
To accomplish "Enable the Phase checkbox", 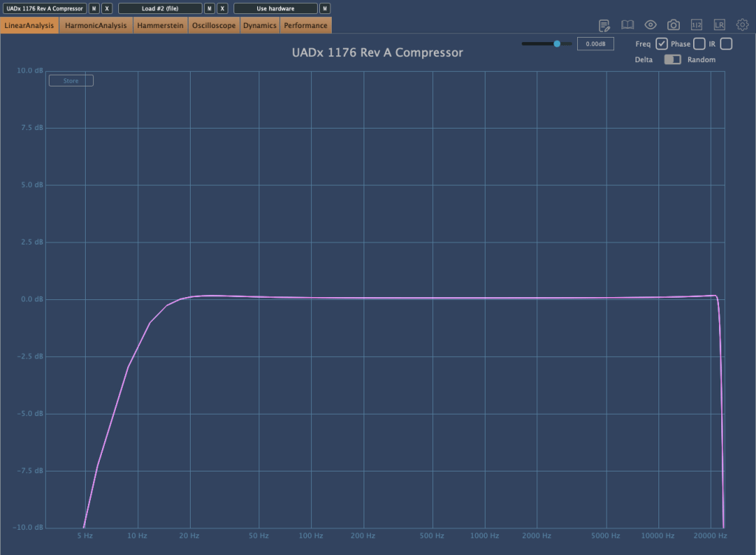I will [699, 44].
